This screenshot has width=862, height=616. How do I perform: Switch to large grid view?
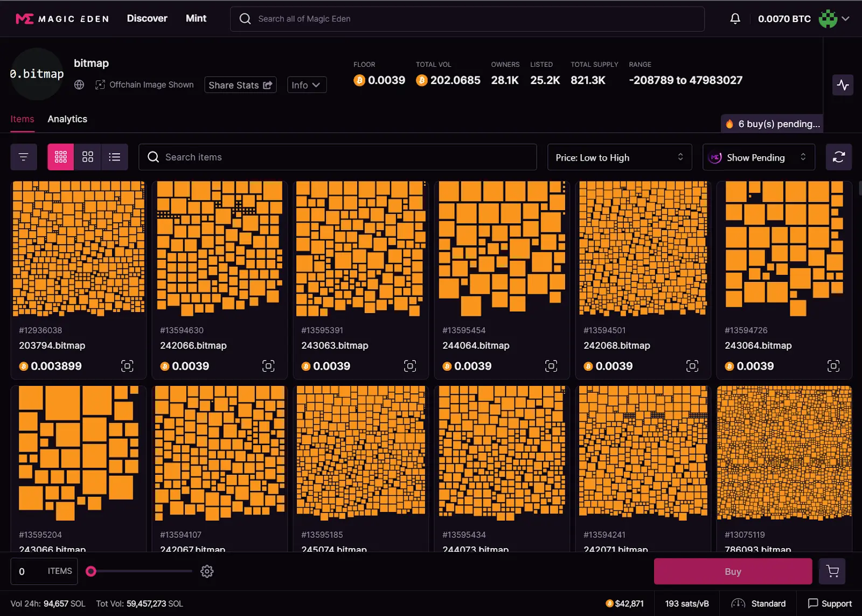pos(88,157)
